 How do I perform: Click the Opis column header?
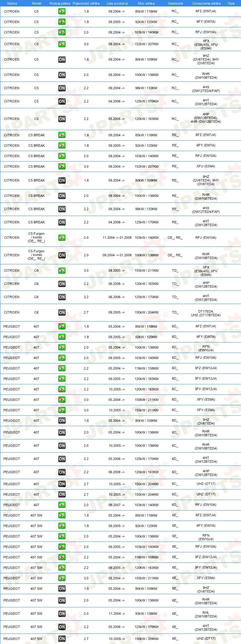pos(231,3)
